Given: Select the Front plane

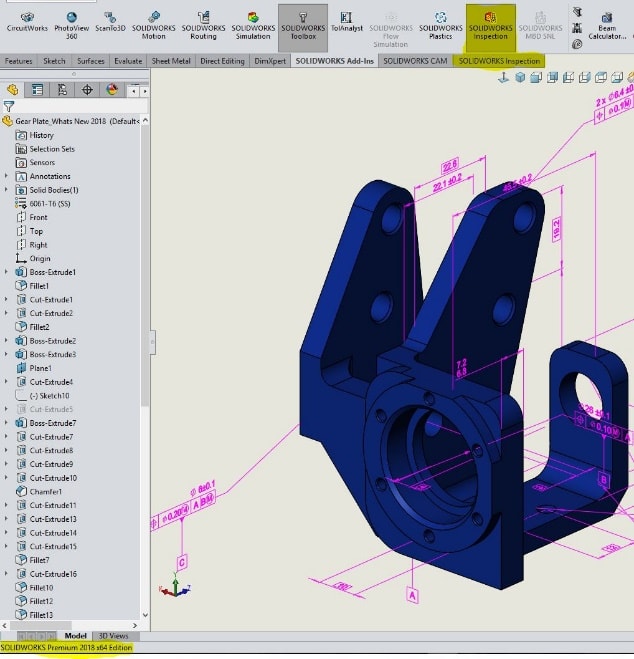Looking at the screenshot, I should coord(32,217).
